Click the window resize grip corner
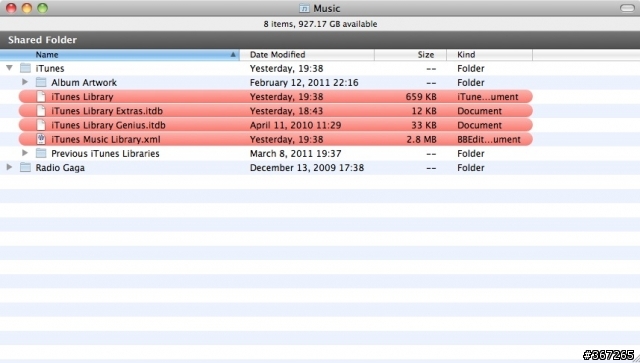 coord(636,359)
